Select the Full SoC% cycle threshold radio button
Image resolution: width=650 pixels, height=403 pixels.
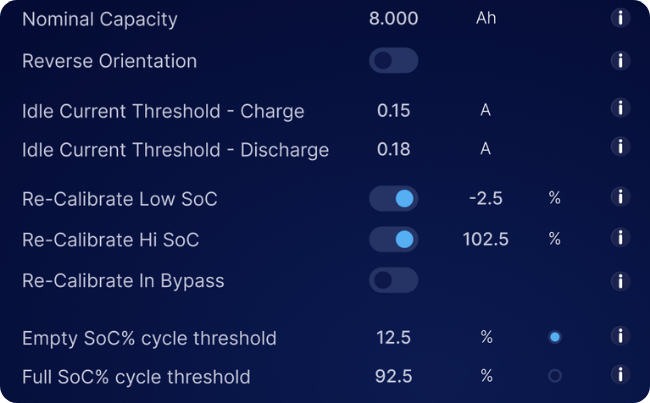pos(555,377)
